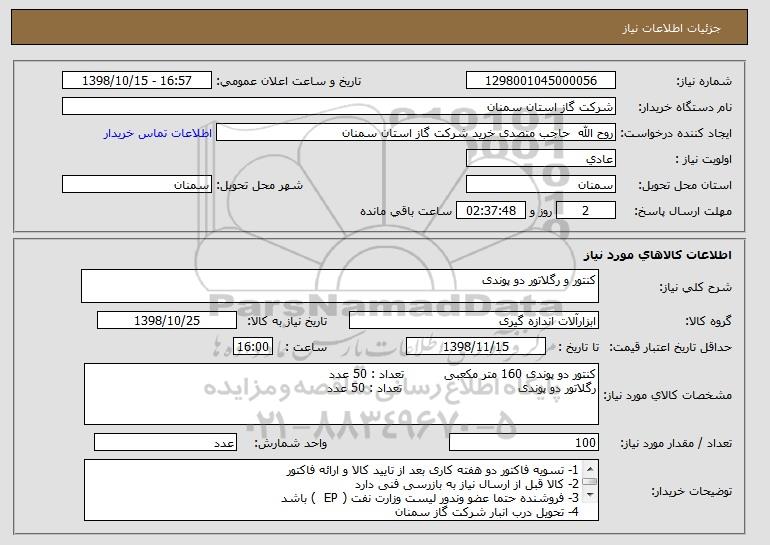
Task: Click the buyer organization name field
Action: [x=339, y=107]
